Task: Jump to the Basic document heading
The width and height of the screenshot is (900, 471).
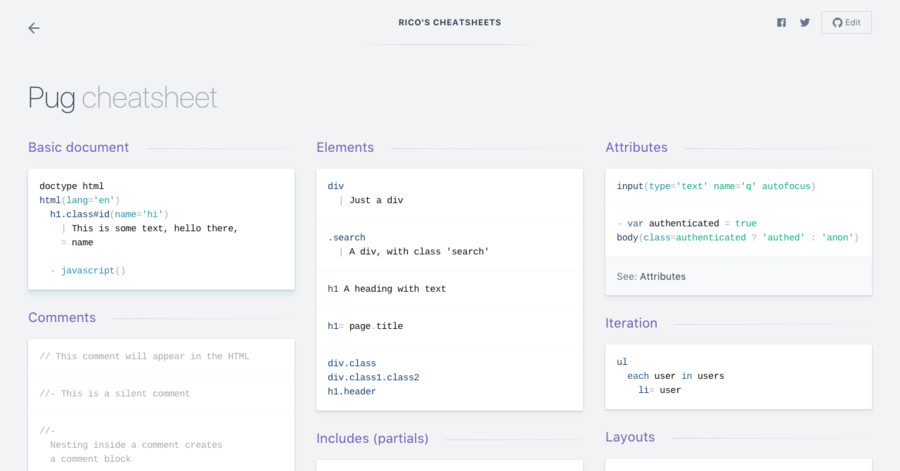Action: click(x=78, y=147)
